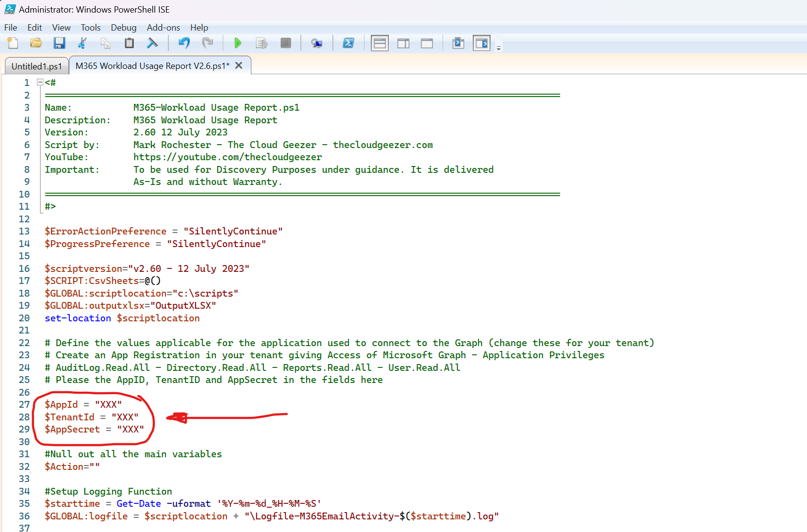This screenshot has height=532, width=807.
Task: Save the script with floppy icon
Action: [x=59, y=43]
